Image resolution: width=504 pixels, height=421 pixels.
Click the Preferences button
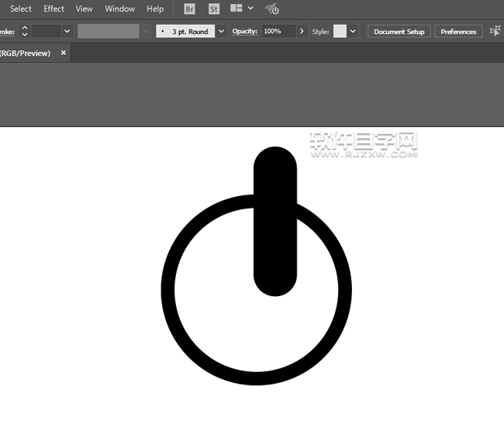pos(458,32)
